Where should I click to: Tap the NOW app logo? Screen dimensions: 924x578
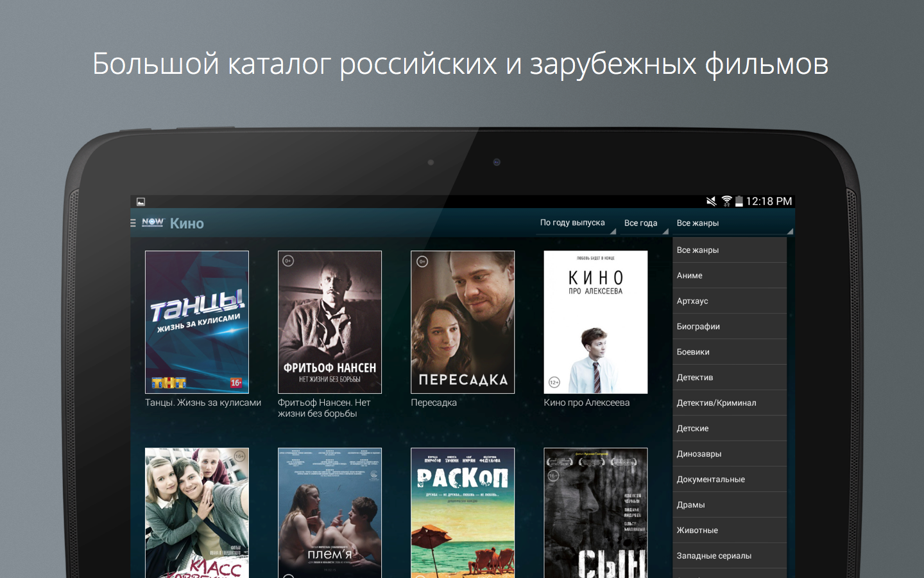click(x=153, y=222)
